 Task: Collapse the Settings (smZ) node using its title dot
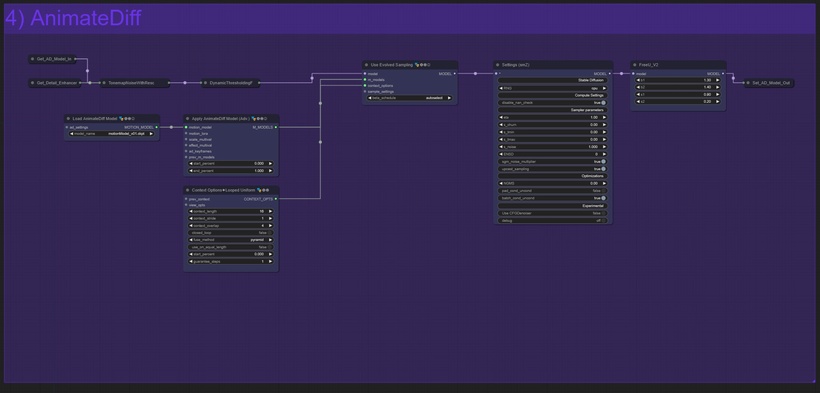tap(497, 65)
